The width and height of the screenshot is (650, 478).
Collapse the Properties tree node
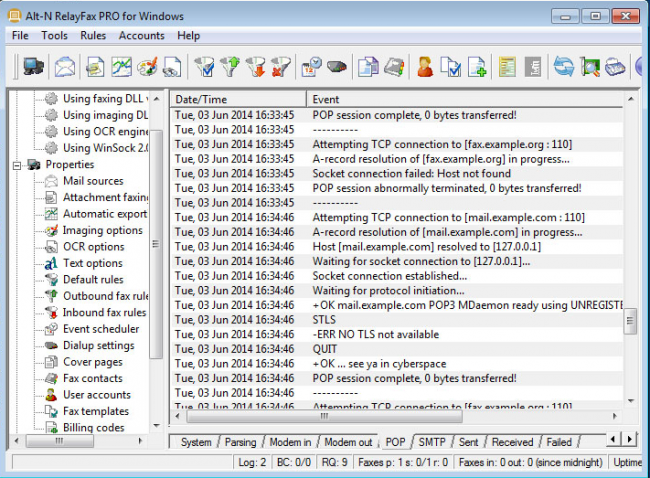[17, 165]
